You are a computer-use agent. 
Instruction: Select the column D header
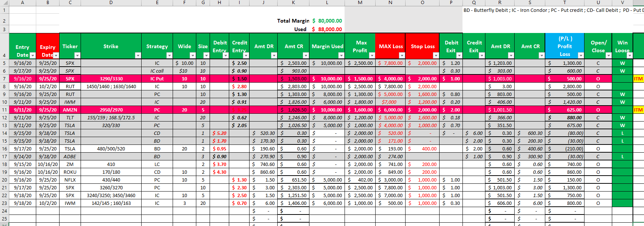[111, 3]
